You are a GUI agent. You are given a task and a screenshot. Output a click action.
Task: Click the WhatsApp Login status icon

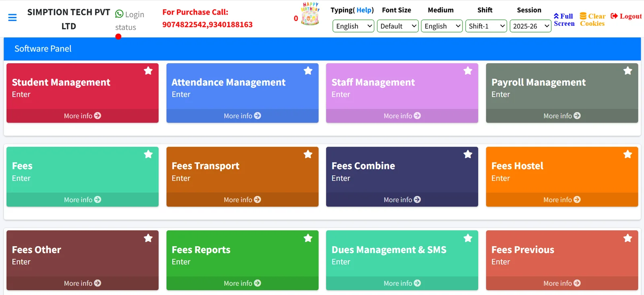tap(119, 14)
